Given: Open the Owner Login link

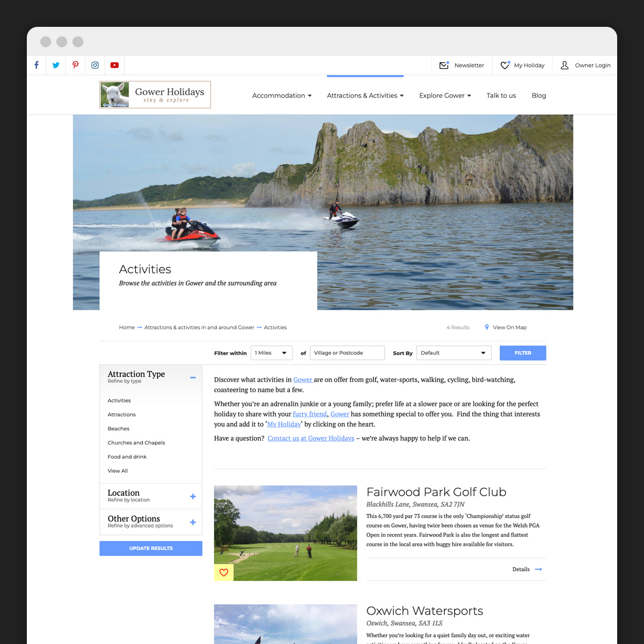Looking at the screenshot, I should pyautogui.click(x=592, y=65).
